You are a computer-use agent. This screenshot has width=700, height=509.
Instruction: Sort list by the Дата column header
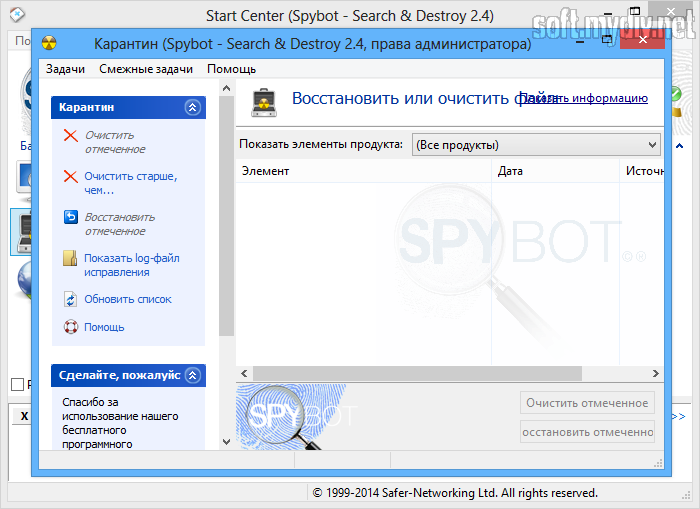pos(555,171)
